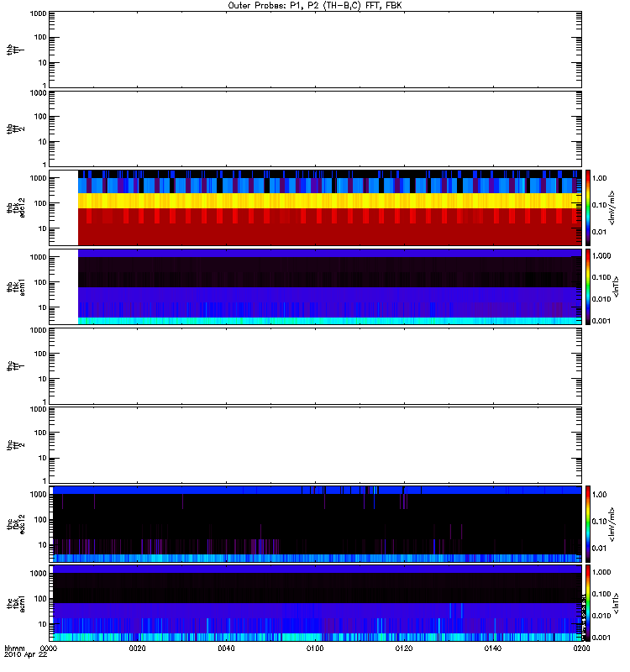
Task: Select the 'thb fff 2' panel label
Action: (x=15, y=129)
